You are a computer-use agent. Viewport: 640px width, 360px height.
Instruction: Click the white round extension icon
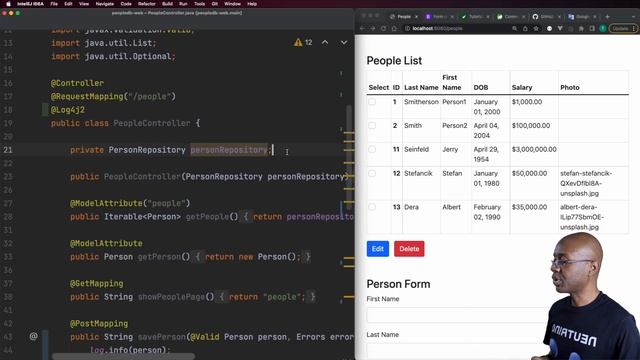pos(549,29)
